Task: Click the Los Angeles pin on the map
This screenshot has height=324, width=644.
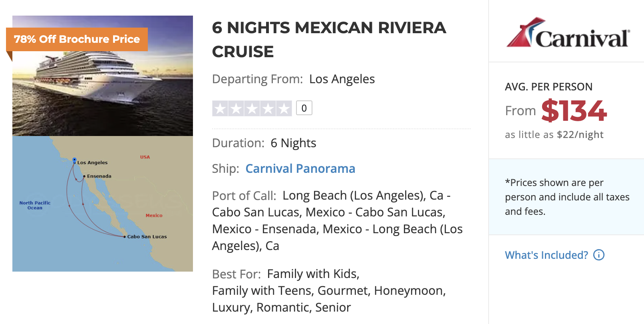Action: tap(74, 159)
